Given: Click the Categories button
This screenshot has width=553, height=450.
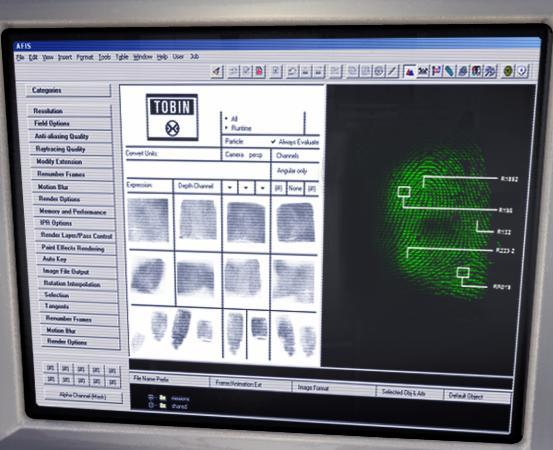Looking at the screenshot, I should pos(68,90).
